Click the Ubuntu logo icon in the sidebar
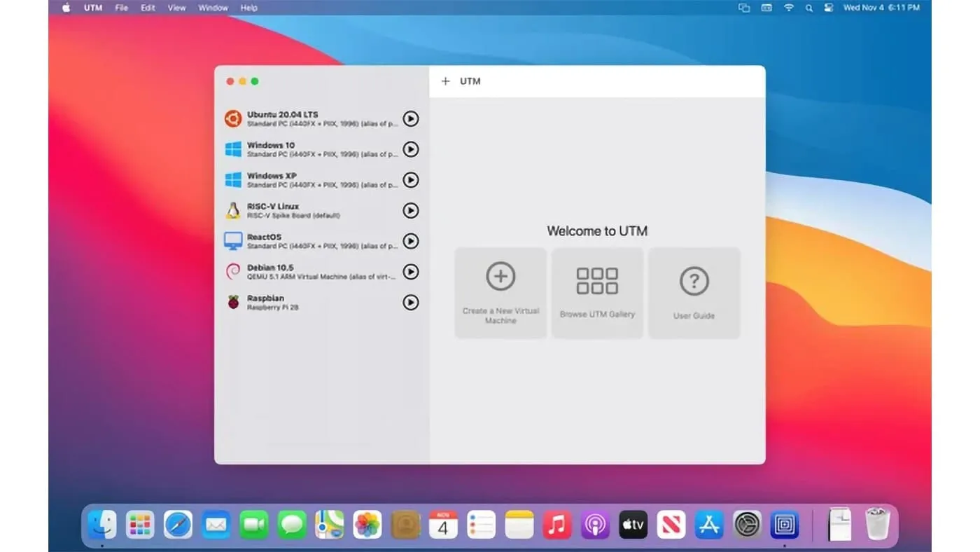 coord(234,118)
